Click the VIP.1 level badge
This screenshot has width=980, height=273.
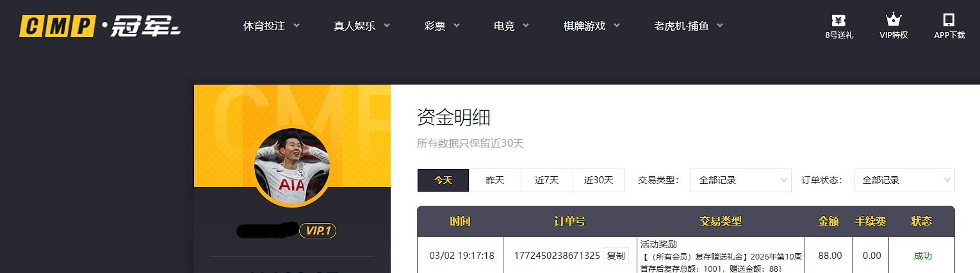click(x=318, y=231)
